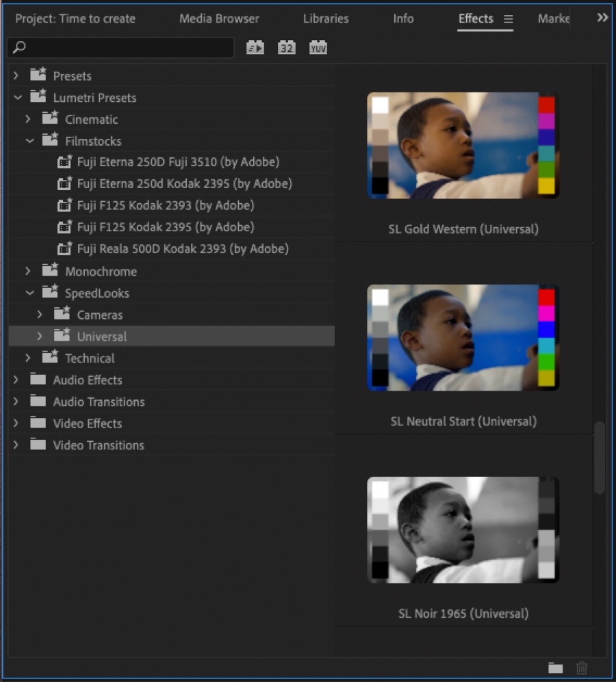
Task: Click Fuji F125 Kodak 2395 preset icon
Action: pyautogui.click(x=64, y=227)
